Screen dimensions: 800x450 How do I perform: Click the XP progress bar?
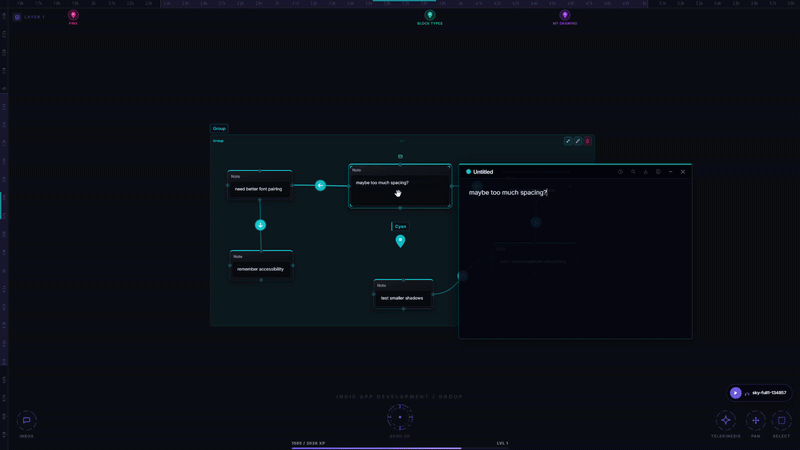[x=400, y=448]
